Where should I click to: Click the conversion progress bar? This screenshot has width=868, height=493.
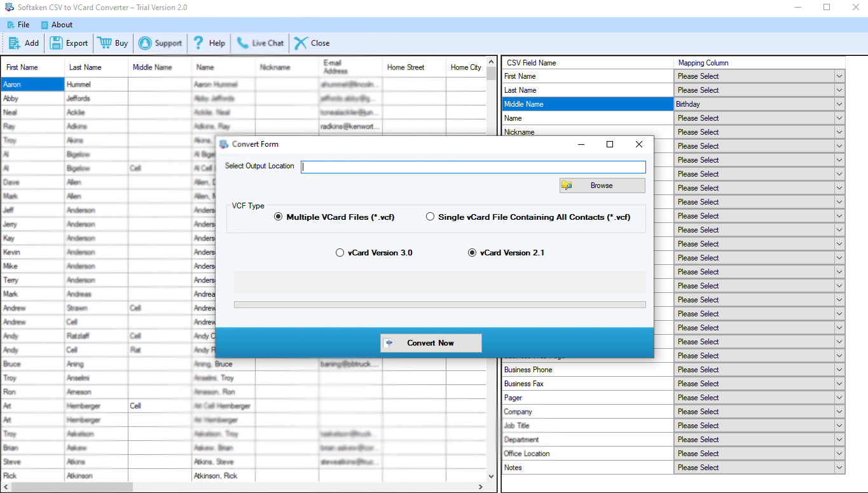(440, 304)
